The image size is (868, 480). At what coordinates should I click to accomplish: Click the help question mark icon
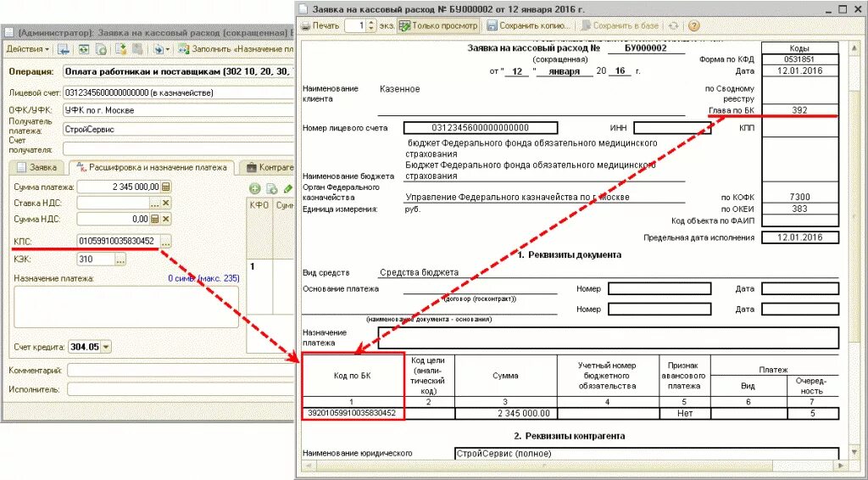(x=693, y=25)
